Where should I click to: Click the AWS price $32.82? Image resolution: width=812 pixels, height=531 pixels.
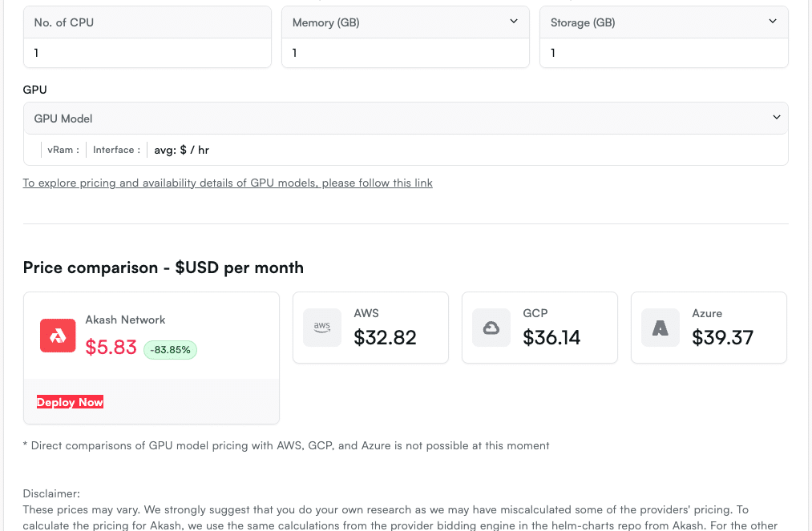[385, 337]
